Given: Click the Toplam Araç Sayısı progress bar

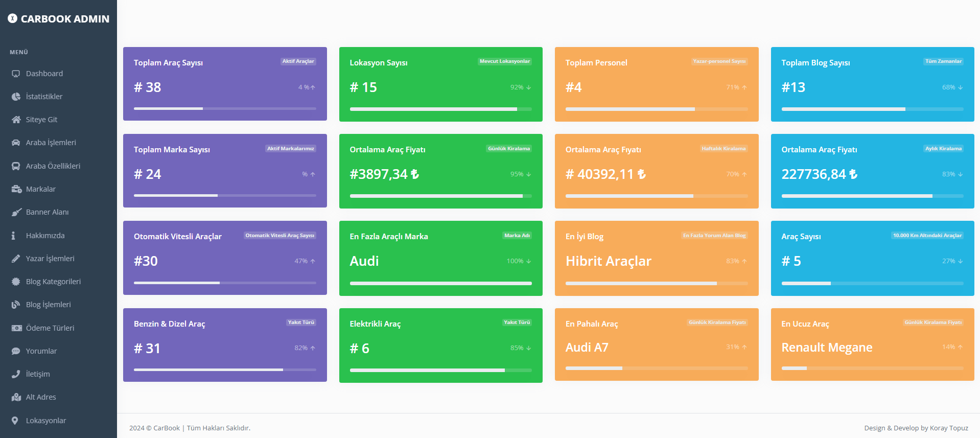Looking at the screenshot, I should [225, 108].
